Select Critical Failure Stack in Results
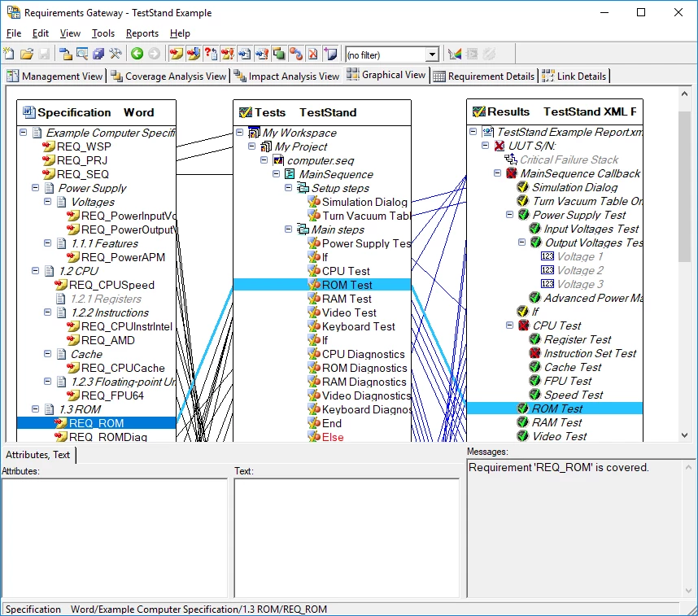 tap(569, 159)
